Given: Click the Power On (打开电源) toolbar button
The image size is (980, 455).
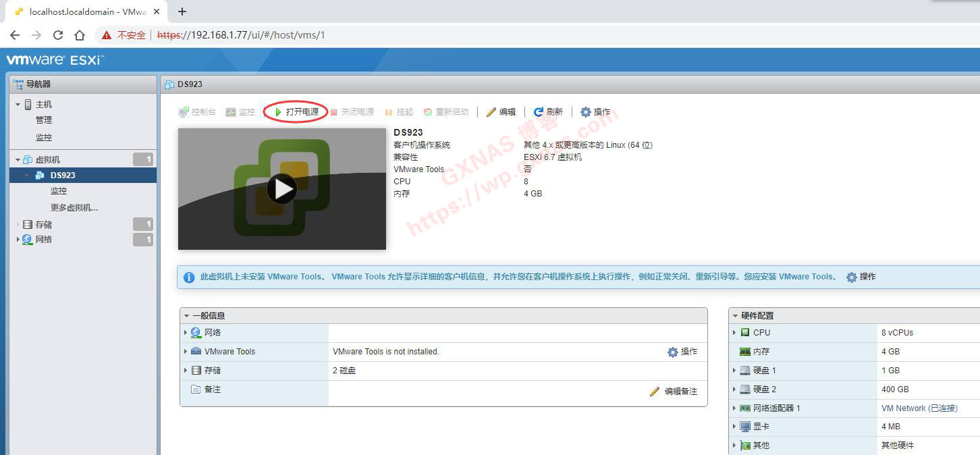Looking at the screenshot, I should click(296, 112).
